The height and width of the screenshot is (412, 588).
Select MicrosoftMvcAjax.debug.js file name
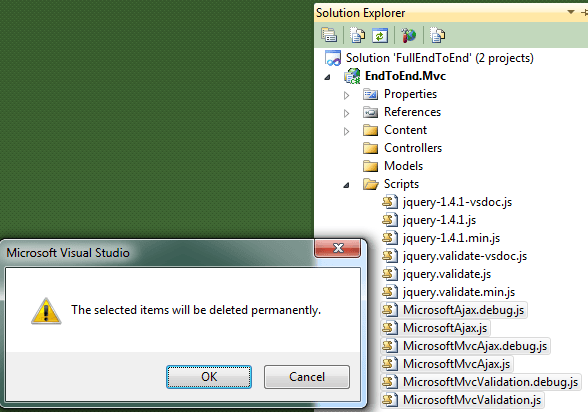point(475,346)
